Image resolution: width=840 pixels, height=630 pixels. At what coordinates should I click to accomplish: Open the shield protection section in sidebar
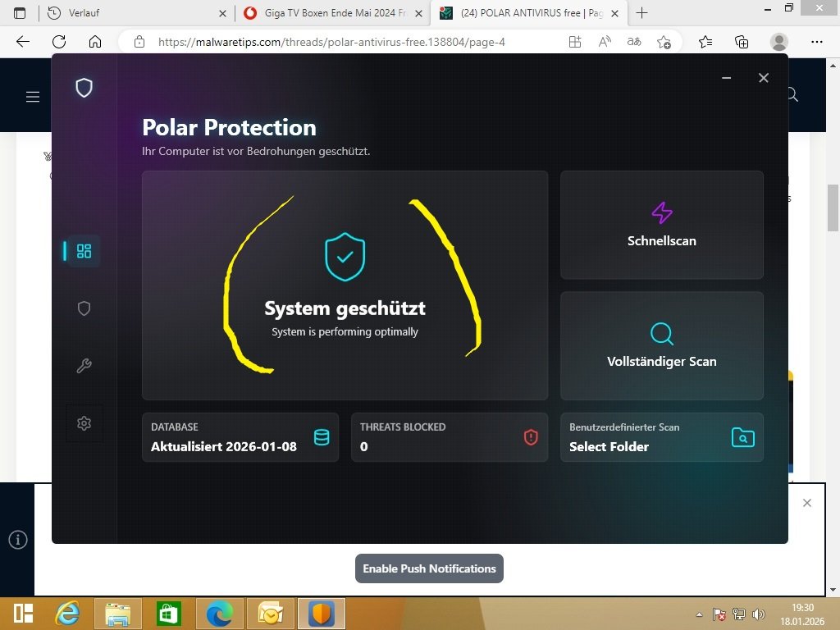(x=84, y=308)
